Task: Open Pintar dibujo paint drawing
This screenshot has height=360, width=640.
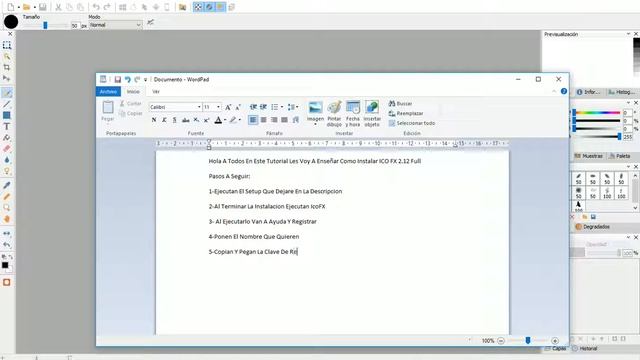Action: [334, 114]
